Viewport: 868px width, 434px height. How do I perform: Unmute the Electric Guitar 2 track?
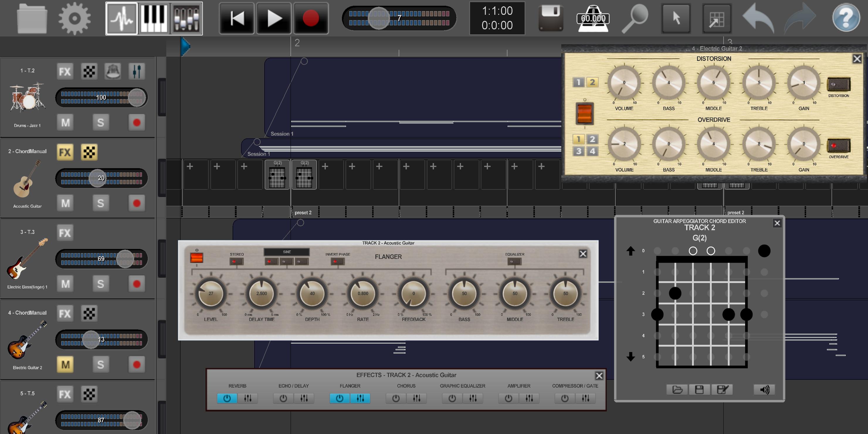65,365
